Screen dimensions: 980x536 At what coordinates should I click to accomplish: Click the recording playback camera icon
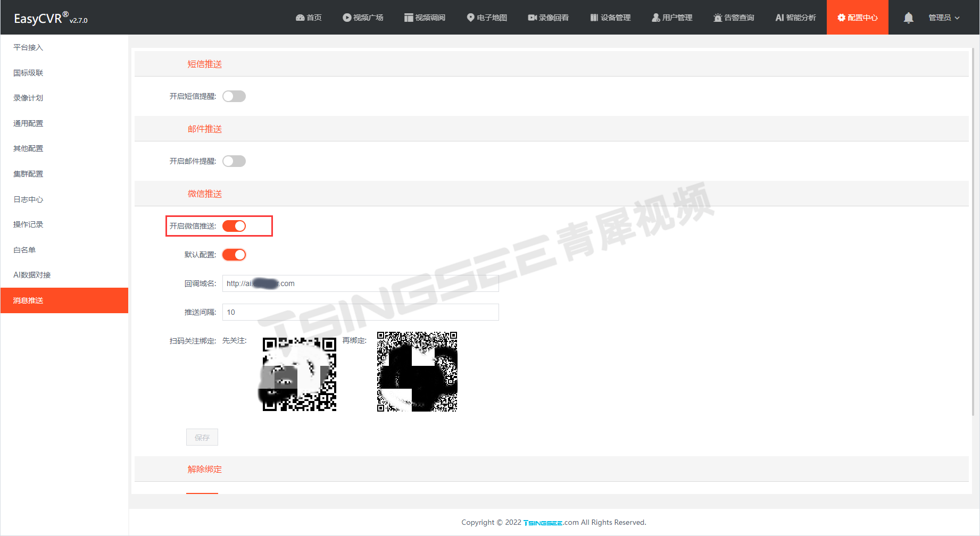point(532,18)
